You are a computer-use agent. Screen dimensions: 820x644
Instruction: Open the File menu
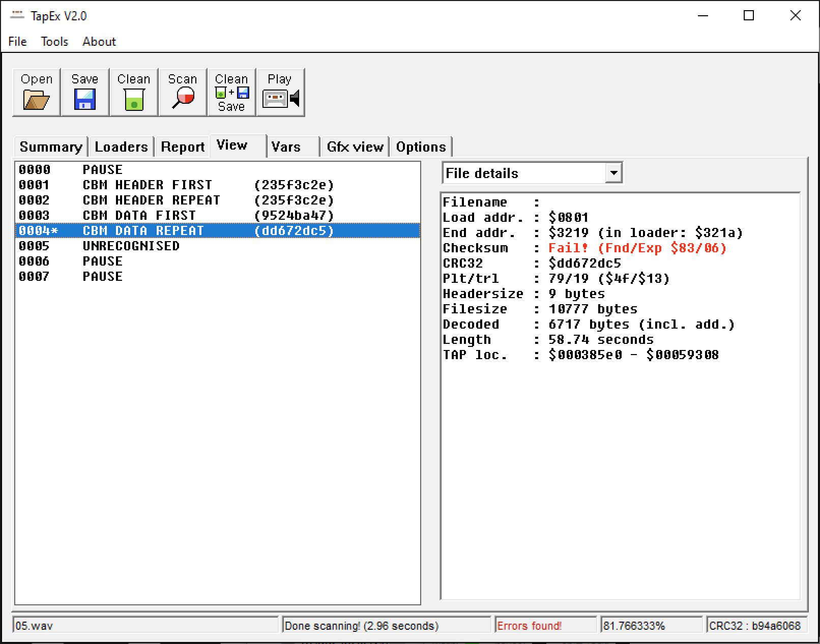(x=18, y=42)
